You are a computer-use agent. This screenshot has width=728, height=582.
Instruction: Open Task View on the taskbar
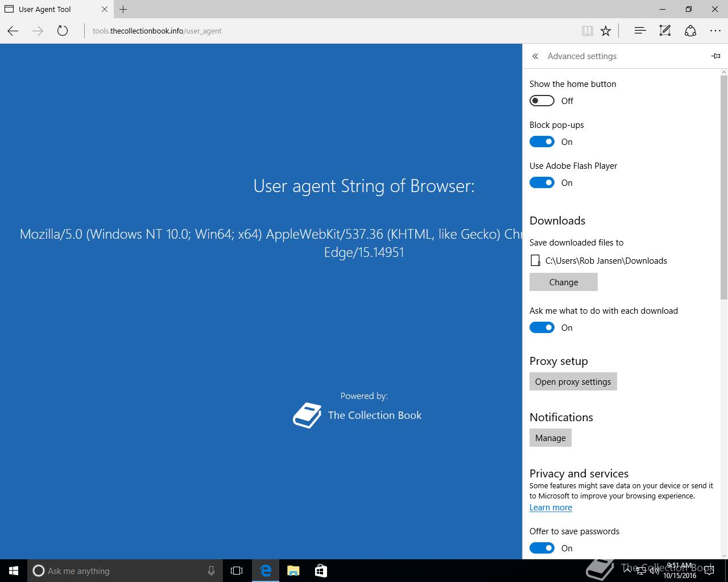click(x=237, y=571)
